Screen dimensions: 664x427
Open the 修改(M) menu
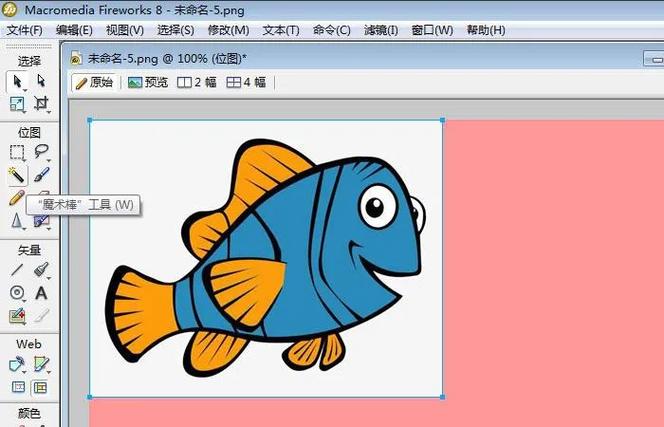tap(228, 30)
